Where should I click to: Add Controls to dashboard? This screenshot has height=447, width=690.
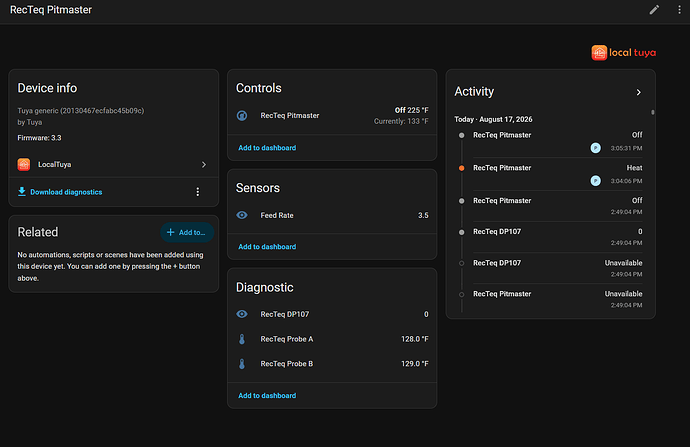(267, 148)
